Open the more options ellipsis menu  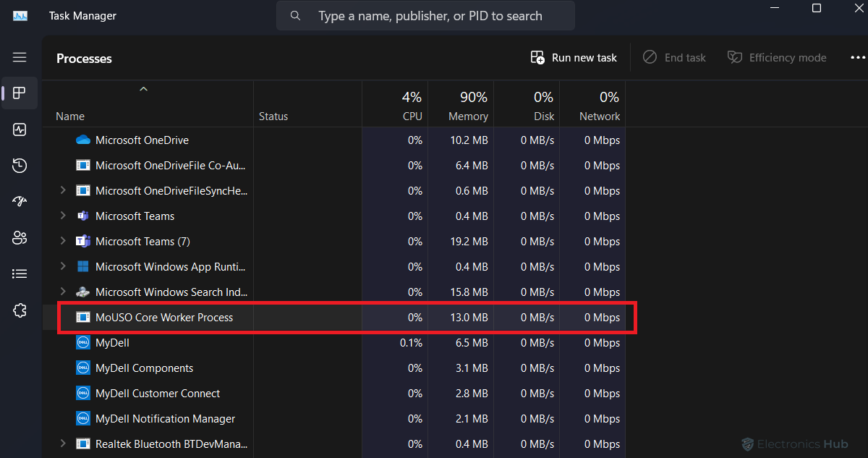[857, 57]
